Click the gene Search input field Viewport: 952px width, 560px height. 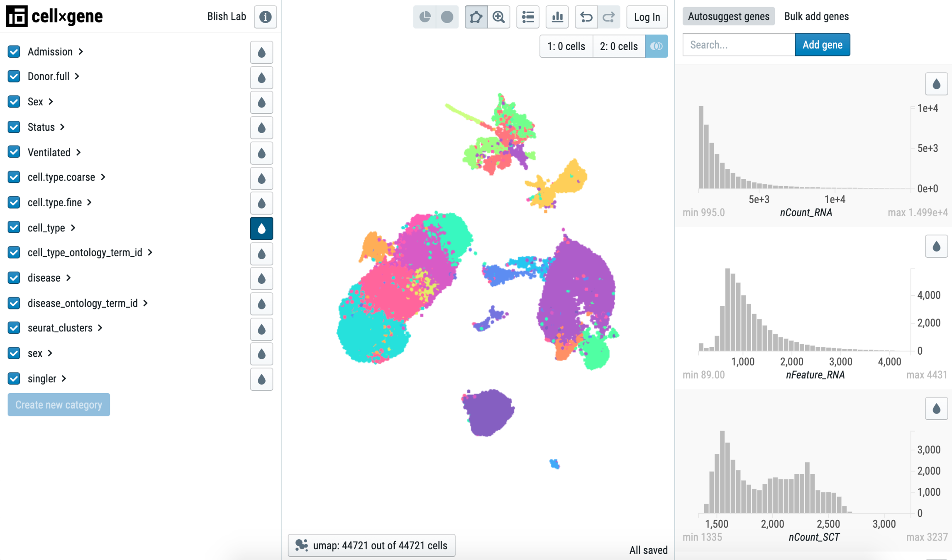[x=738, y=45]
